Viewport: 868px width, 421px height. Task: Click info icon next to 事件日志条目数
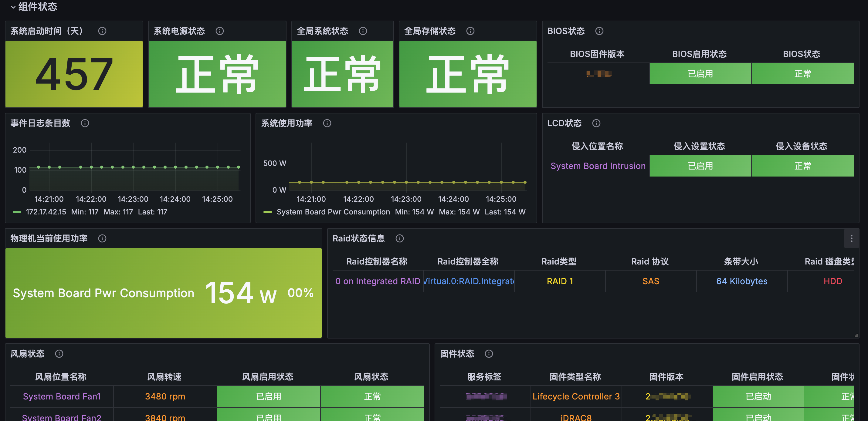point(85,123)
